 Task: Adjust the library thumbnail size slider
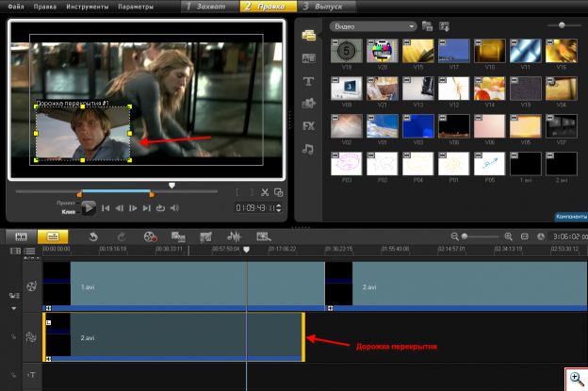563,25
